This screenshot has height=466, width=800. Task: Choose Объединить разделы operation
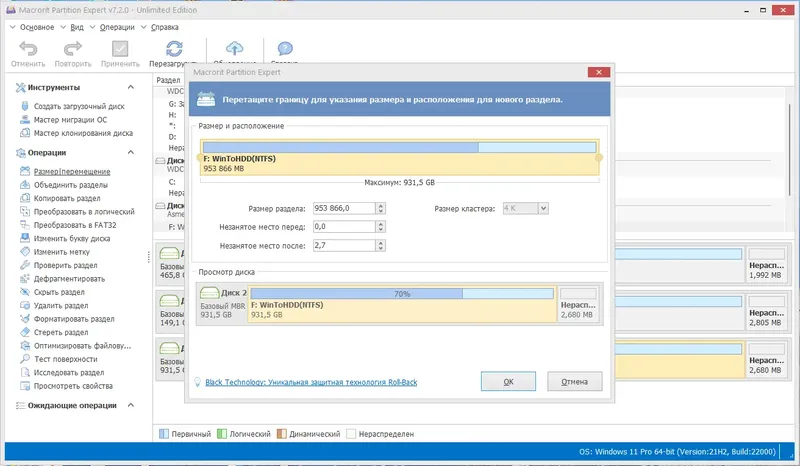[71, 185]
